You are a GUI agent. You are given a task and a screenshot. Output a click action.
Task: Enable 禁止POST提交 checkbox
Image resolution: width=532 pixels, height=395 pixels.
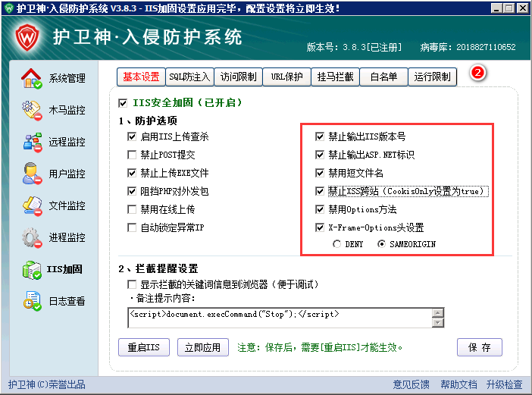pyautogui.click(x=132, y=155)
